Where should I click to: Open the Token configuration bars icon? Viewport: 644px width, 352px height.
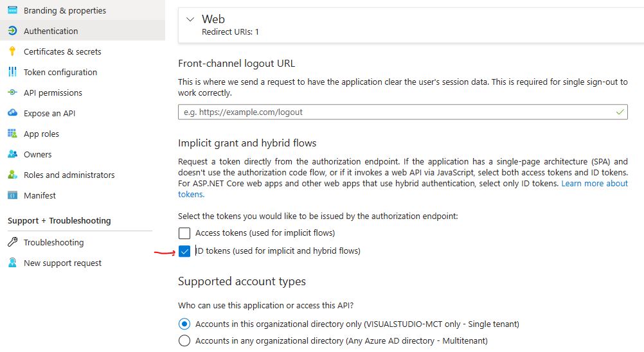[12, 72]
